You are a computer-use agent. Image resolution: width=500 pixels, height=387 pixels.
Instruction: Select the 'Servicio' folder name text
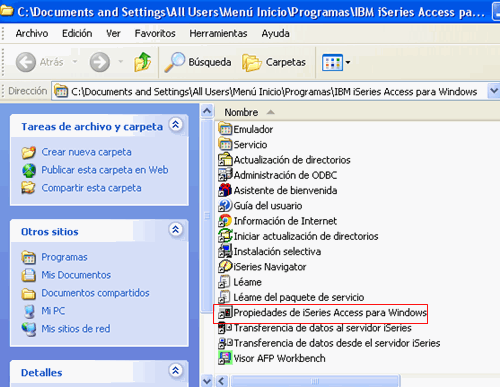250,144
